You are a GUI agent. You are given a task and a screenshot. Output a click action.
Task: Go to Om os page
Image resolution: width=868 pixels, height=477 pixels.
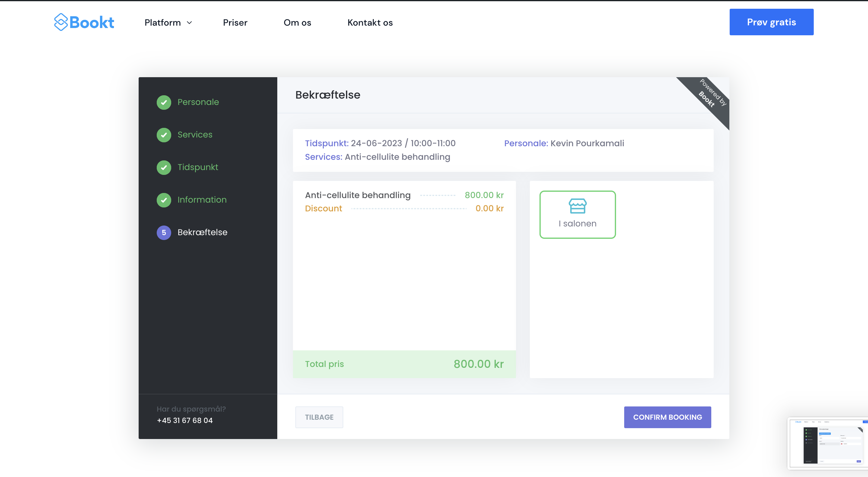pyautogui.click(x=297, y=23)
